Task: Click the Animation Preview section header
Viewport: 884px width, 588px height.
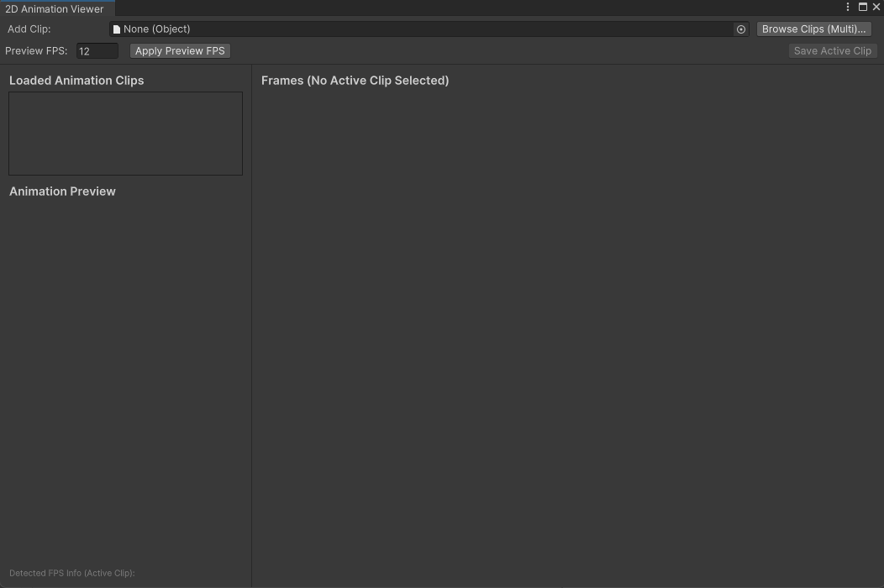Action: [x=62, y=191]
